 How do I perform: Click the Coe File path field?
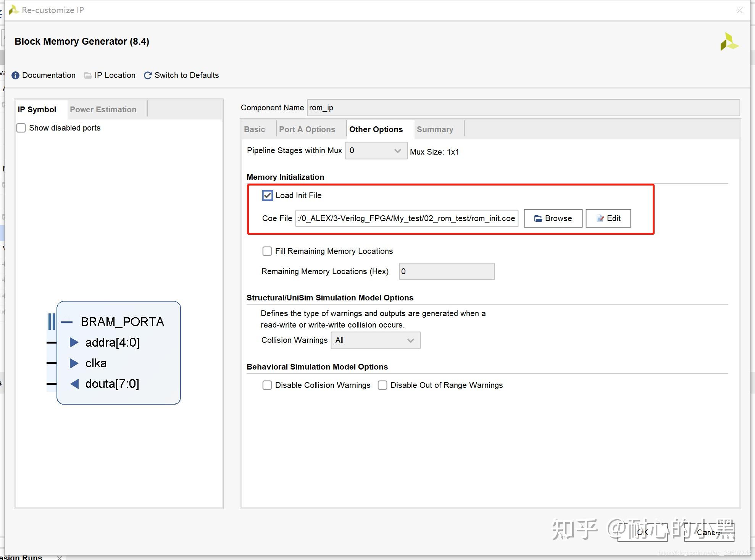coord(407,218)
